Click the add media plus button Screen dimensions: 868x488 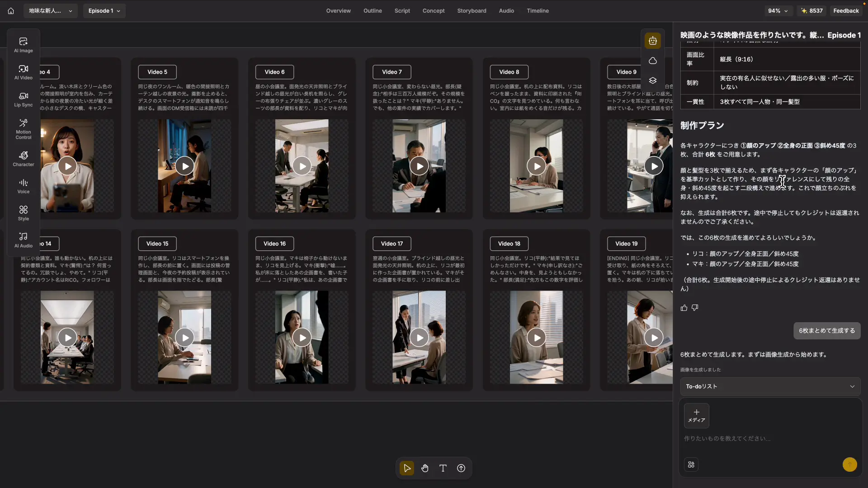696,415
